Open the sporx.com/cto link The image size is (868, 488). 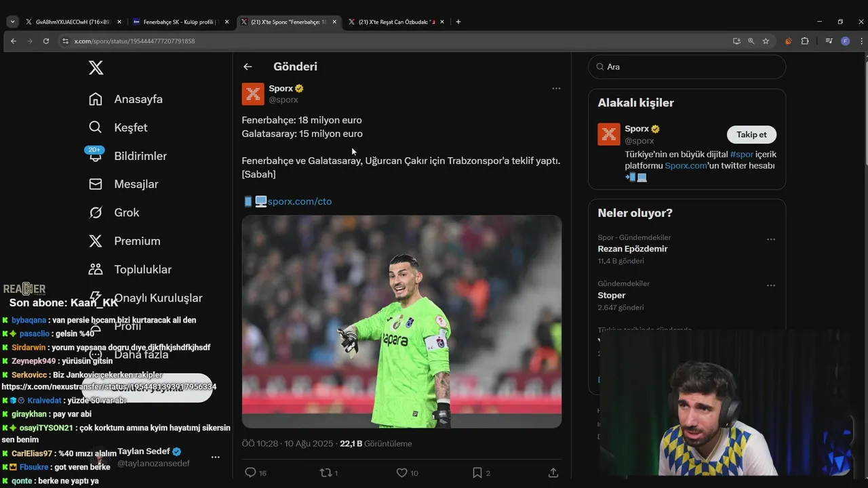299,201
